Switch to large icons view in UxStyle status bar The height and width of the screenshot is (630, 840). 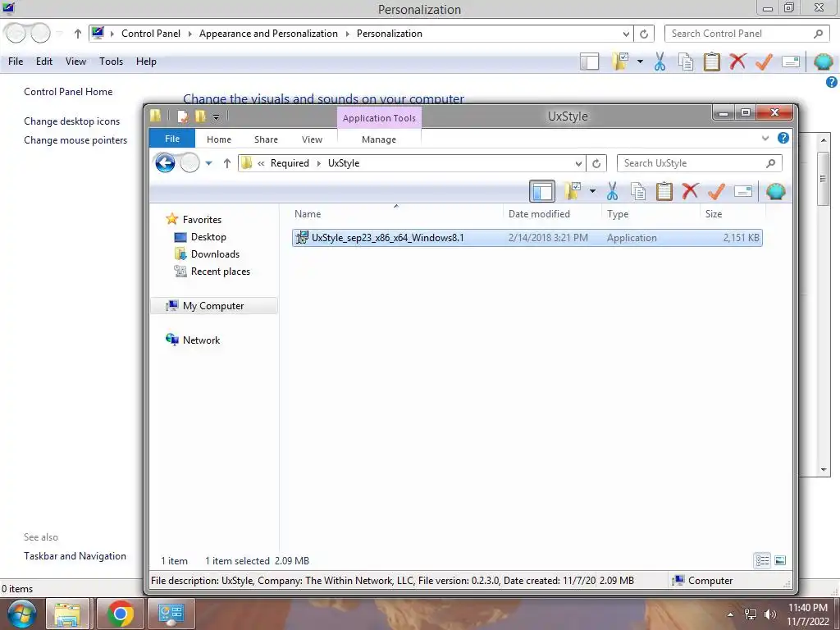(x=780, y=560)
